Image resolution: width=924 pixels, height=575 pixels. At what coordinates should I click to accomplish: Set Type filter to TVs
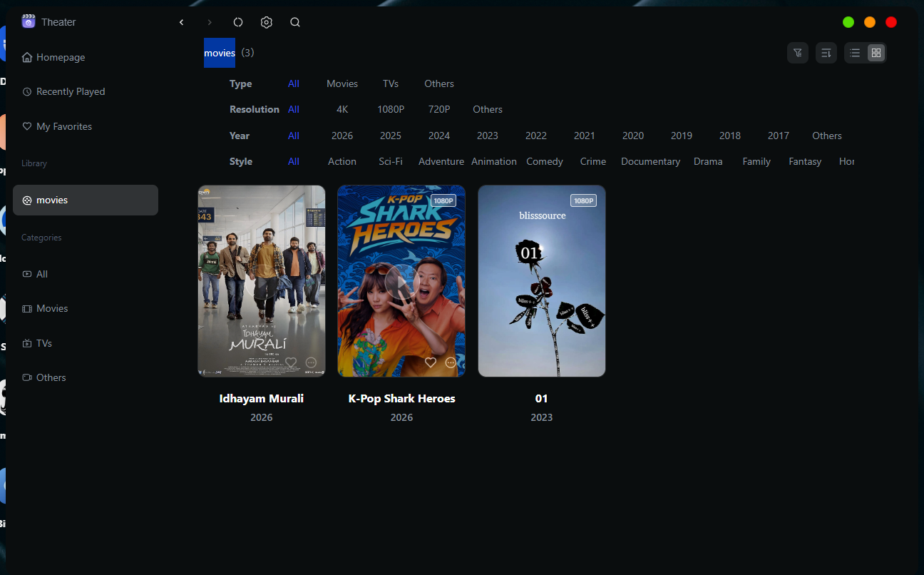391,83
